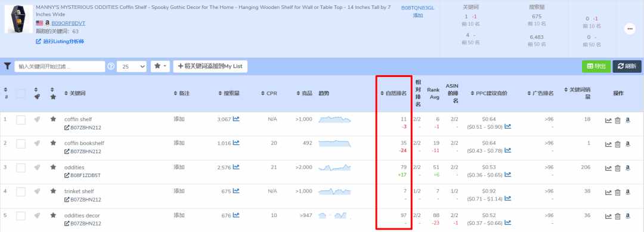This screenshot has width=644, height=232.
Task: Star the oddities decor keyword
Action: click(53, 215)
